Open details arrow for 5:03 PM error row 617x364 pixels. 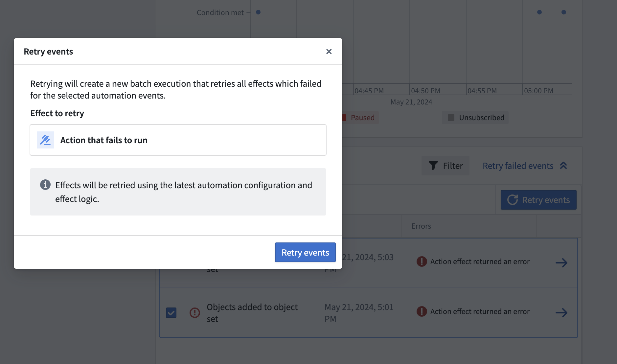[561, 263]
